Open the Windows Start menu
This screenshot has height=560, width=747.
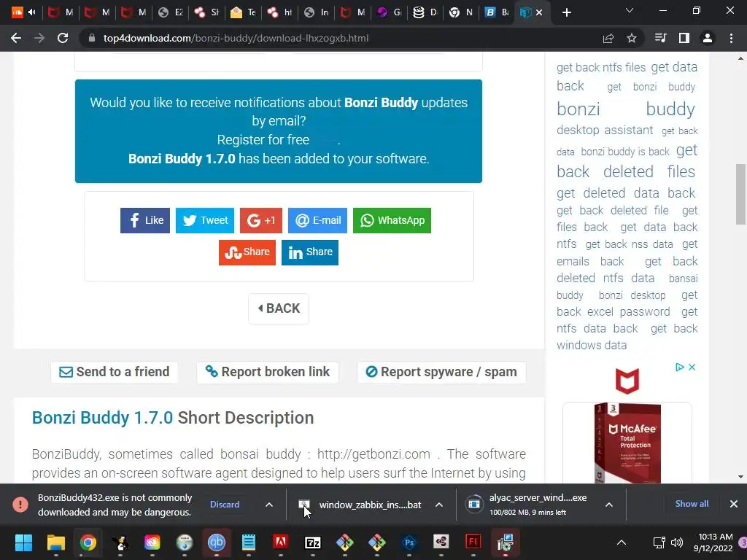(23, 542)
